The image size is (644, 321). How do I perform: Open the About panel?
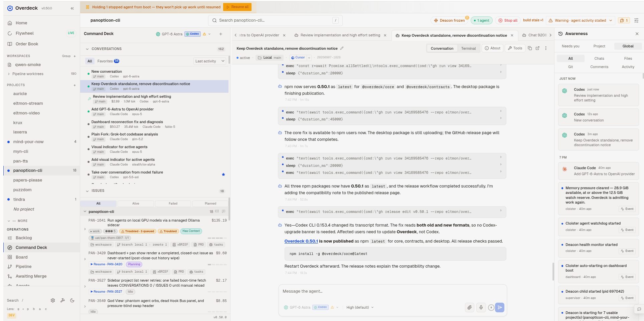pos(493,48)
